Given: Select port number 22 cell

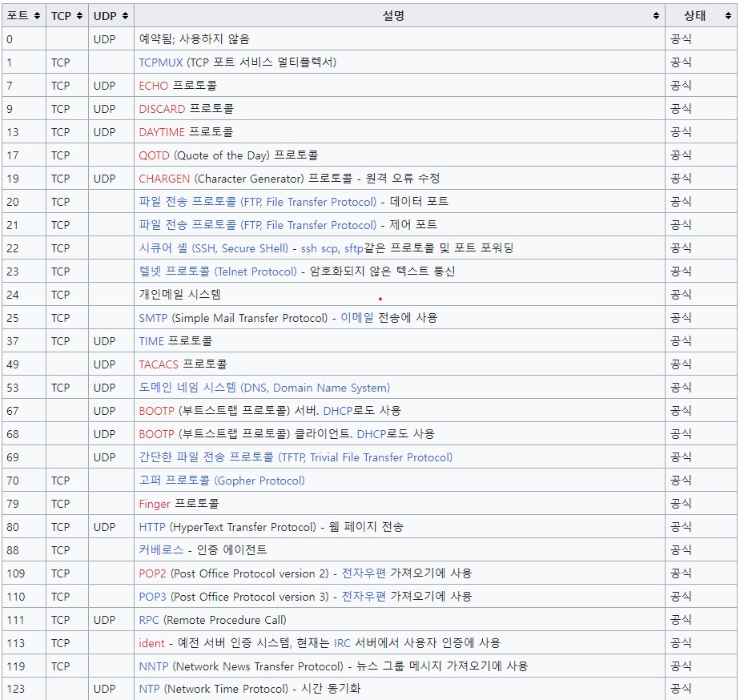Looking at the screenshot, I should point(24,248).
